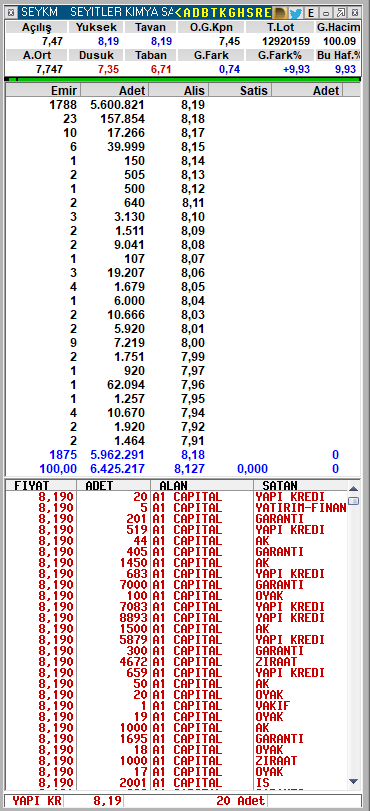Click the detach window arrow icon
This screenshot has width=370, height=811.
[341, 13]
